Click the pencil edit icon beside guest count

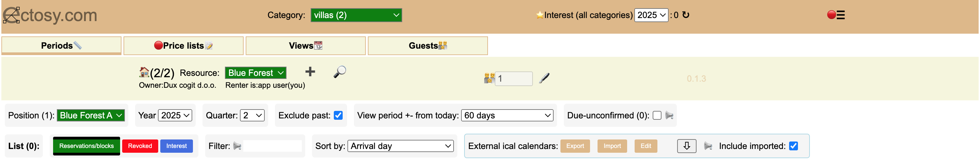click(544, 79)
